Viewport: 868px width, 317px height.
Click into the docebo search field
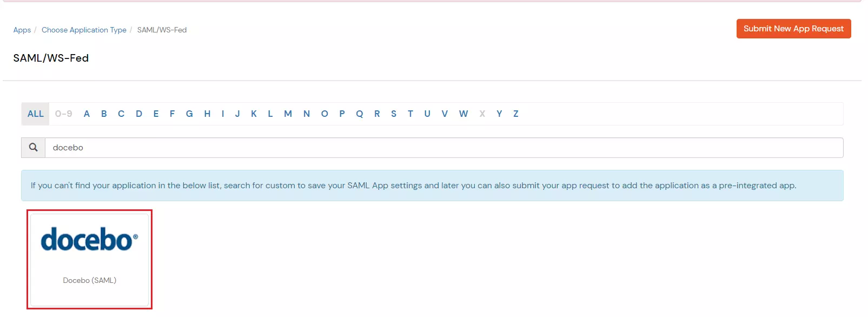coord(444,148)
